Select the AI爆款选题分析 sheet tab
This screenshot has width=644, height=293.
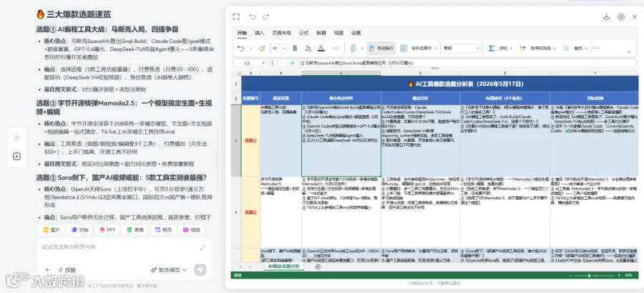point(284,266)
